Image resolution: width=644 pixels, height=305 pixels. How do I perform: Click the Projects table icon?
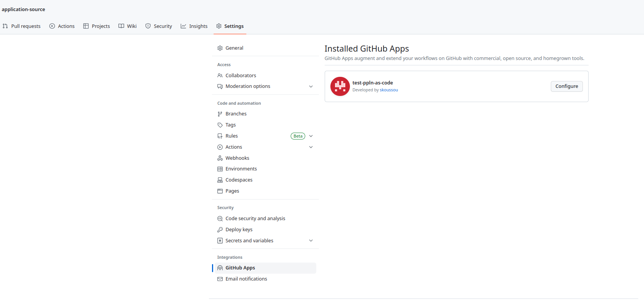[x=86, y=26]
